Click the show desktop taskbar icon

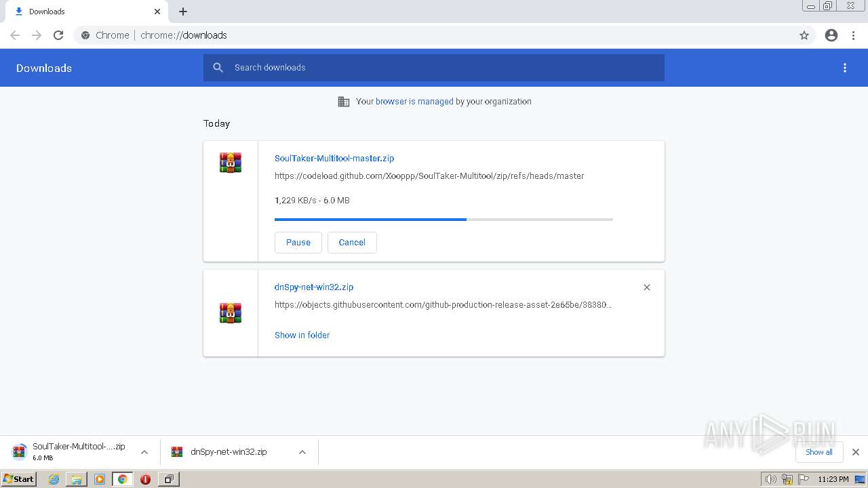pyautogui.click(x=860, y=479)
